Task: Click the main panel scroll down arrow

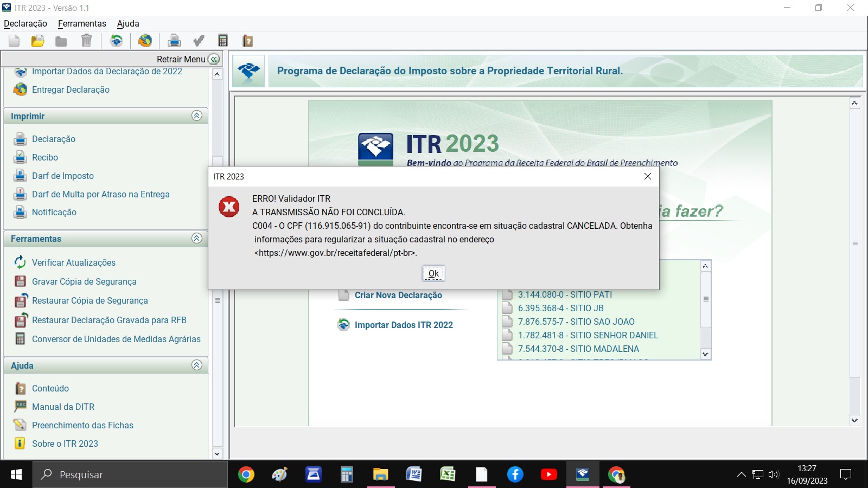Action: click(x=854, y=420)
